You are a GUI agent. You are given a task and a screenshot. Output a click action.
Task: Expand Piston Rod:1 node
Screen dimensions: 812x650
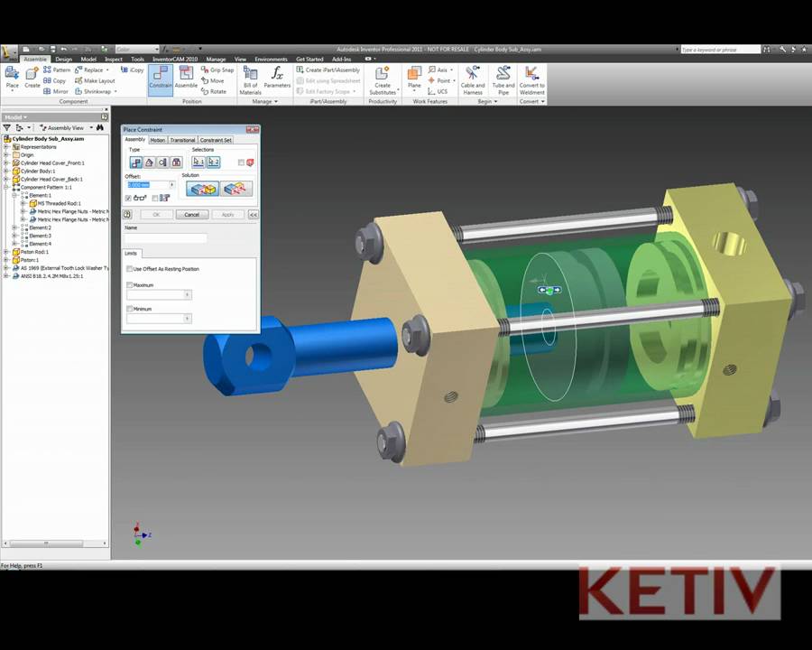click(x=6, y=252)
